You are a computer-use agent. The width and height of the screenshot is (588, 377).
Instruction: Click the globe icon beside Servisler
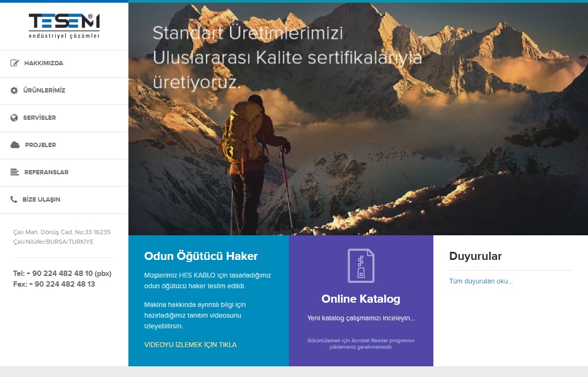[14, 118]
